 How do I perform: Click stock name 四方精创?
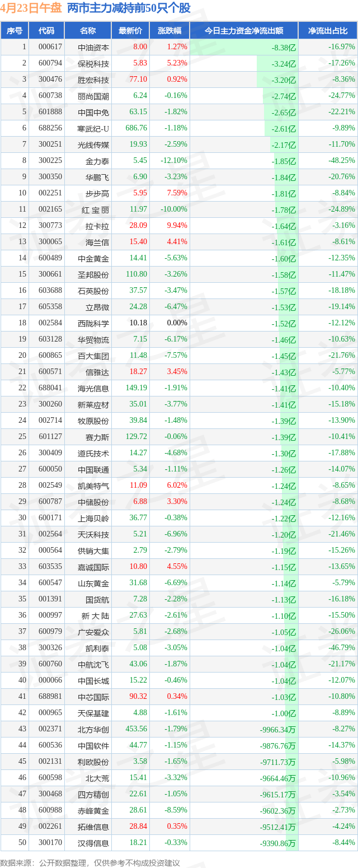[x=93, y=794]
